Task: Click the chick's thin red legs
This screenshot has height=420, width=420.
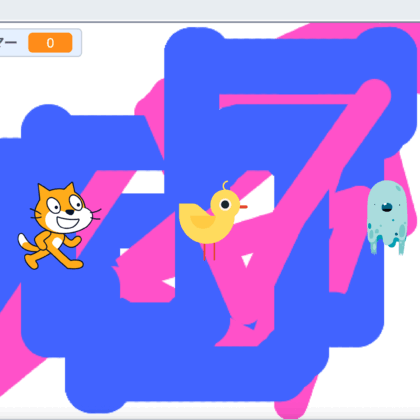Action: pyautogui.click(x=209, y=252)
